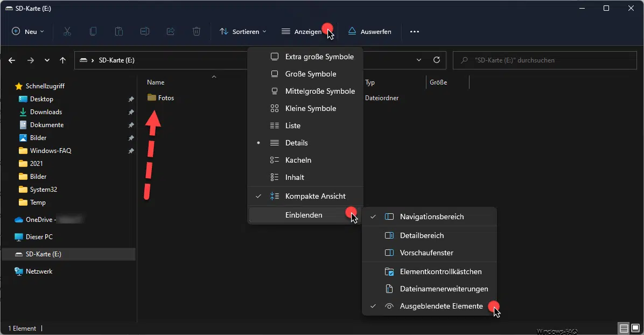Viewport: 644px width, 335px height.
Task: Click the Share icon in toolbar
Action: 171,32
